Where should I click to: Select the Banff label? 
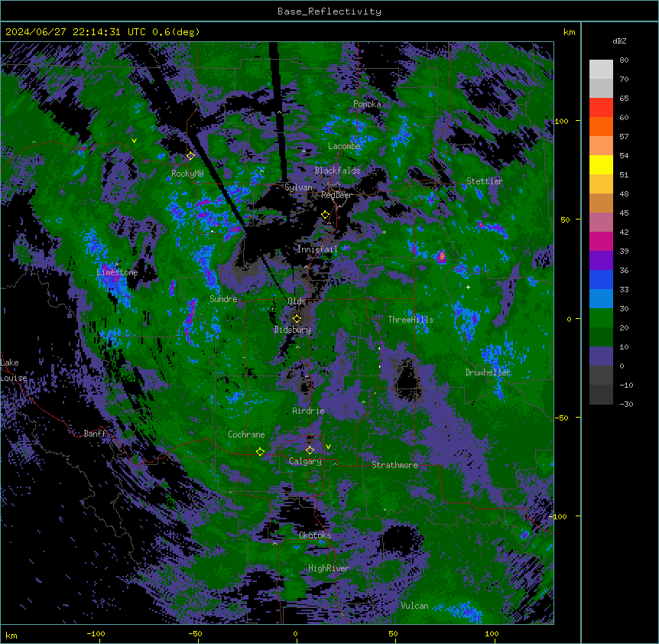[95, 434]
